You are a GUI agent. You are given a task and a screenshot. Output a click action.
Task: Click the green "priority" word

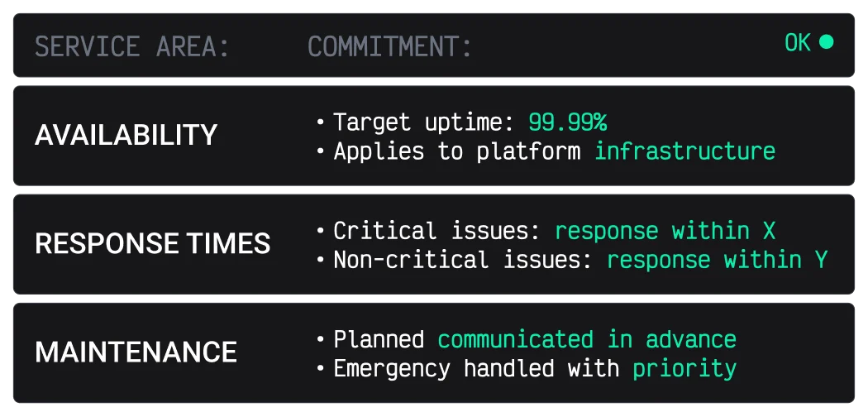[684, 368]
